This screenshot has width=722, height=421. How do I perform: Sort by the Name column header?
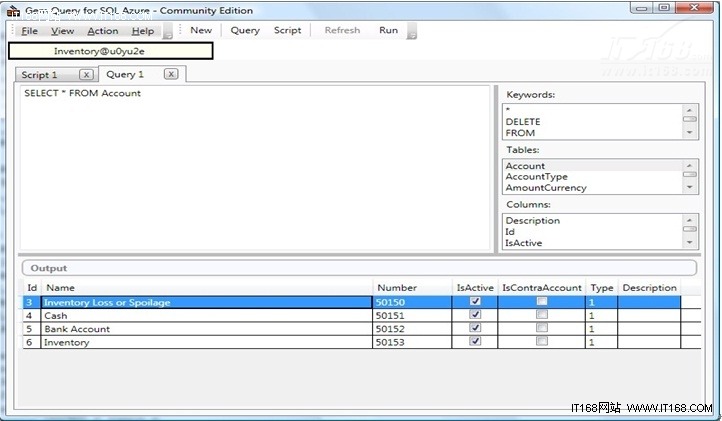pos(207,288)
